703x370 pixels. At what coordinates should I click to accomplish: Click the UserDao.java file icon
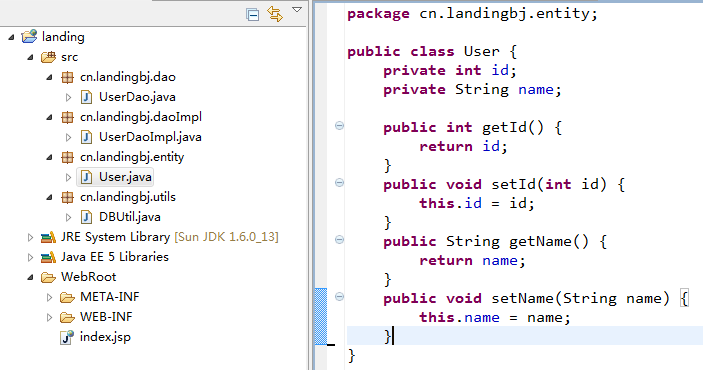(x=87, y=97)
